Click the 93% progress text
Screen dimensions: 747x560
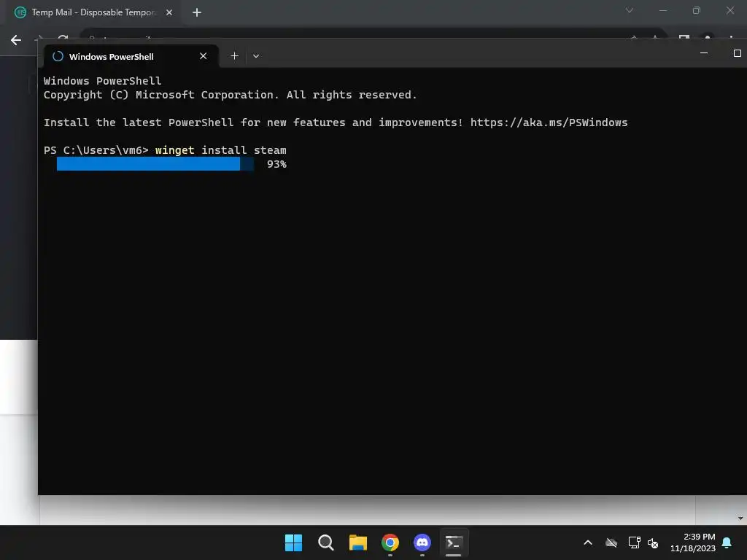pos(276,164)
